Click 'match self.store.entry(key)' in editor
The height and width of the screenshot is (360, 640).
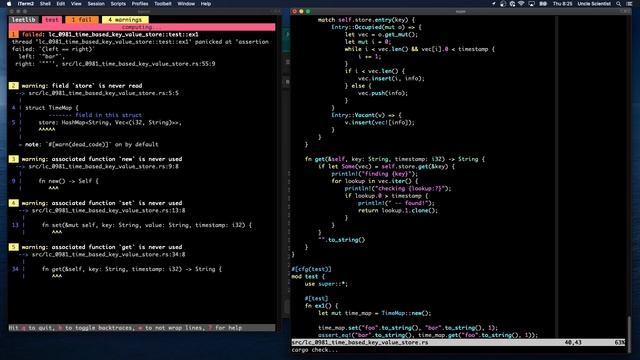point(366,20)
